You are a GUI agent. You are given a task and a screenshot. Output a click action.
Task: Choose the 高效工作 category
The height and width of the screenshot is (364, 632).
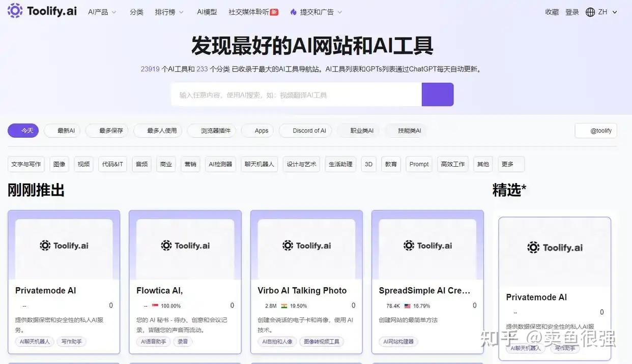(453, 164)
